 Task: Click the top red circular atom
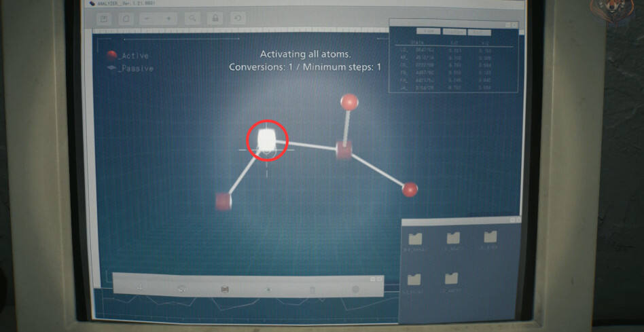click(349, 102)
